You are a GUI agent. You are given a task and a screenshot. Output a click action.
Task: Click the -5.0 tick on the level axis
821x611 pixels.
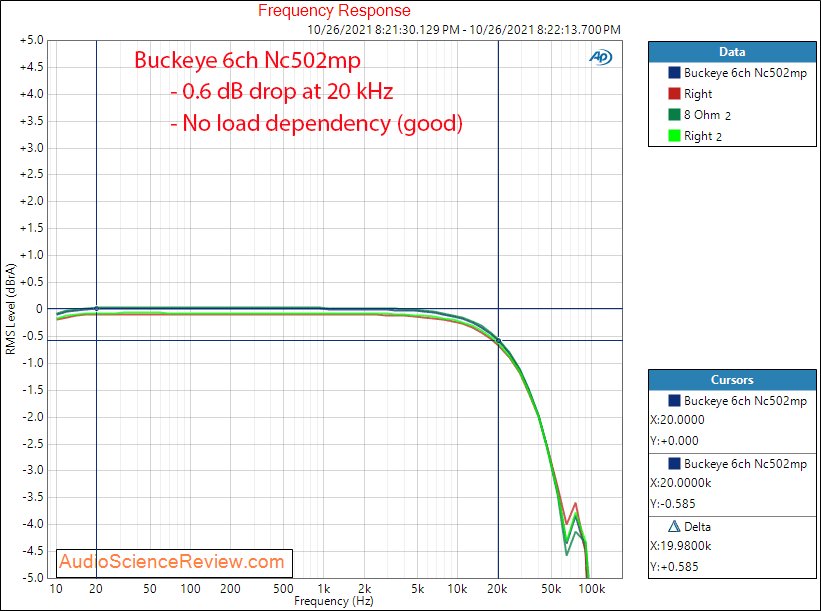(x=32, y=578)
